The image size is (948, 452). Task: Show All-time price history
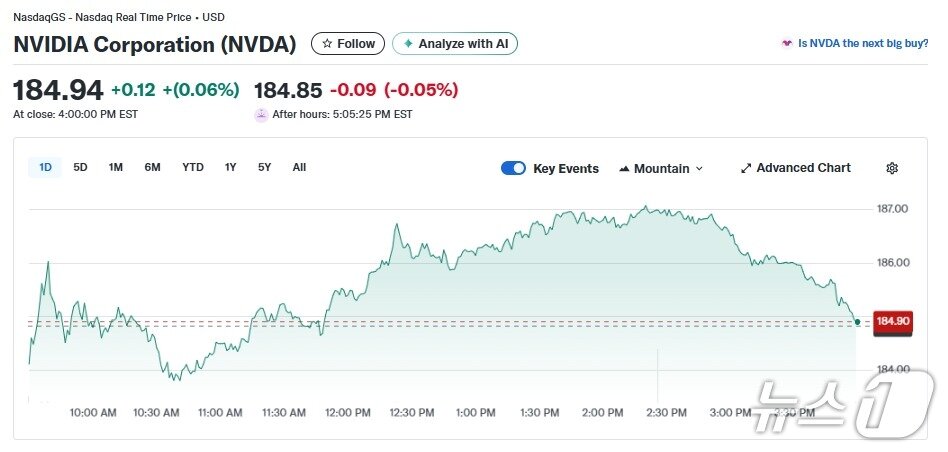tap(299, 167)
